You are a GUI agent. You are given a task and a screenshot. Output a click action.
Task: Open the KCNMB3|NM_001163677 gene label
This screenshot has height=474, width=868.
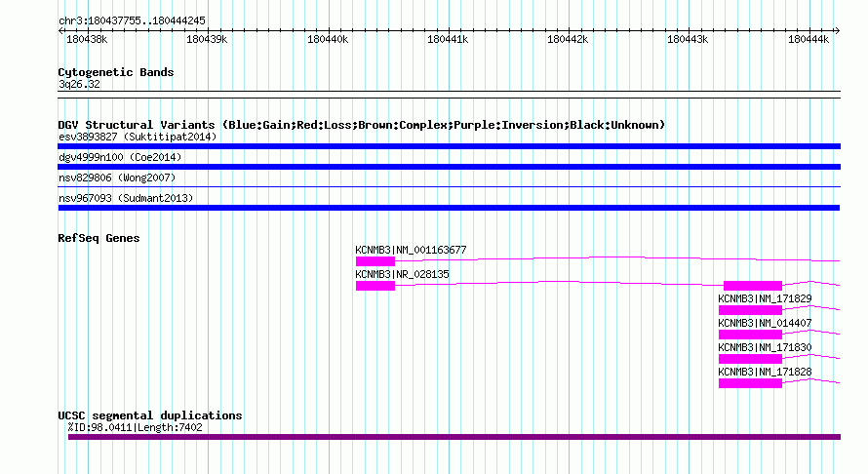411,251
